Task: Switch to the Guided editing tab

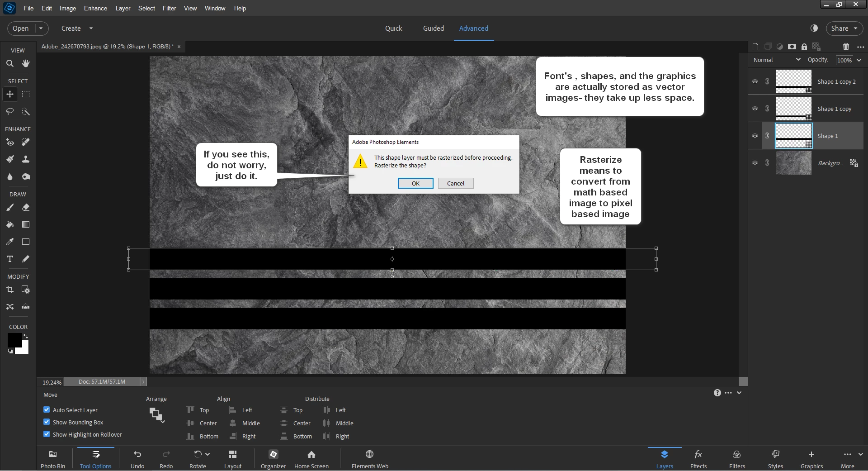Action: 434,28
